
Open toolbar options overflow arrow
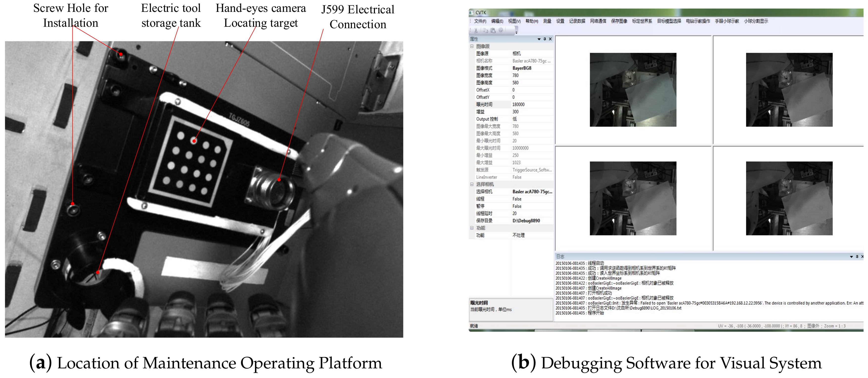pos(516,32)
